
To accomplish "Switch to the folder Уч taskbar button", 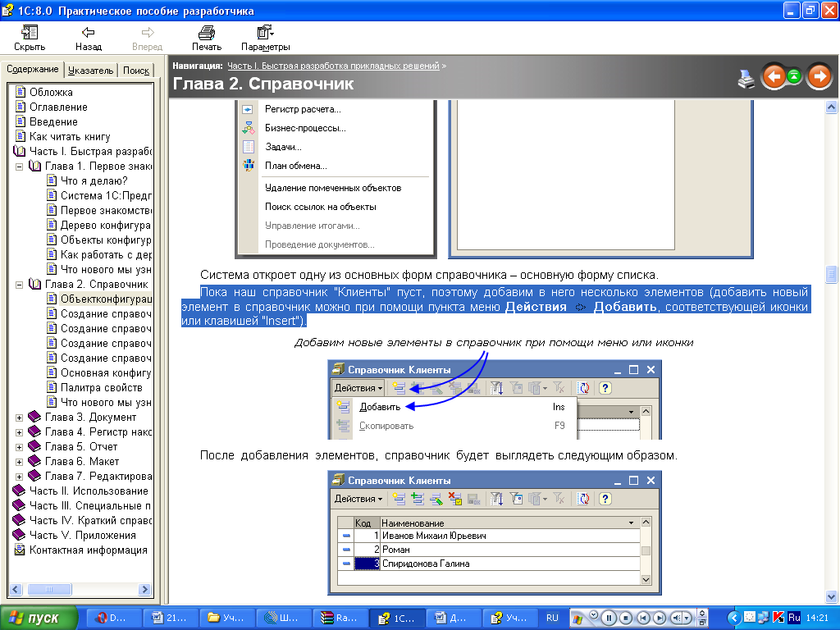I will click(227, 619).
